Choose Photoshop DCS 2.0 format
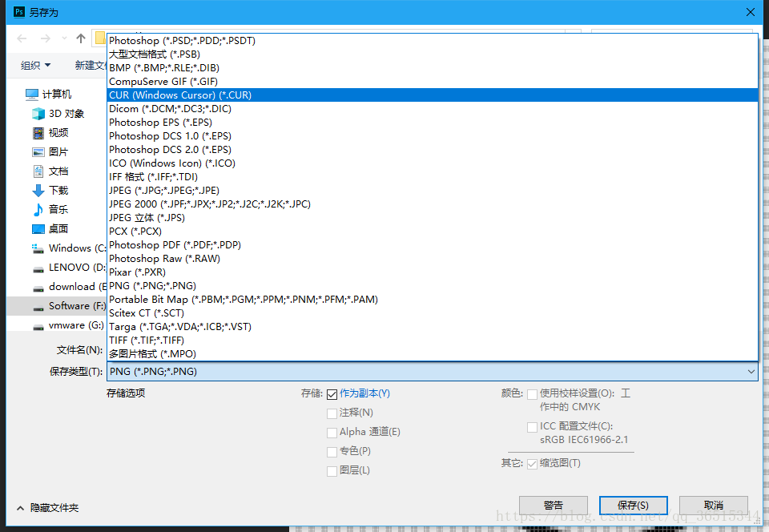 432,150
